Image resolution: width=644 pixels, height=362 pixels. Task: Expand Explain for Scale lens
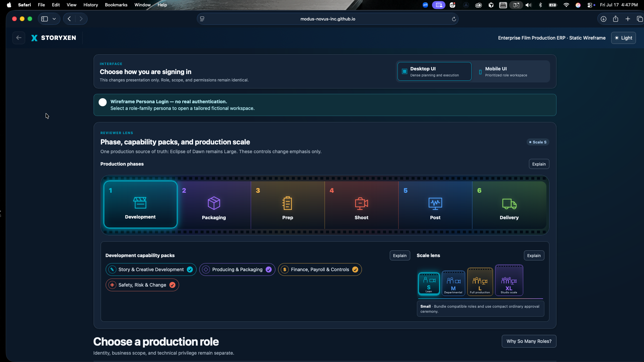click(x=534, y=255)
